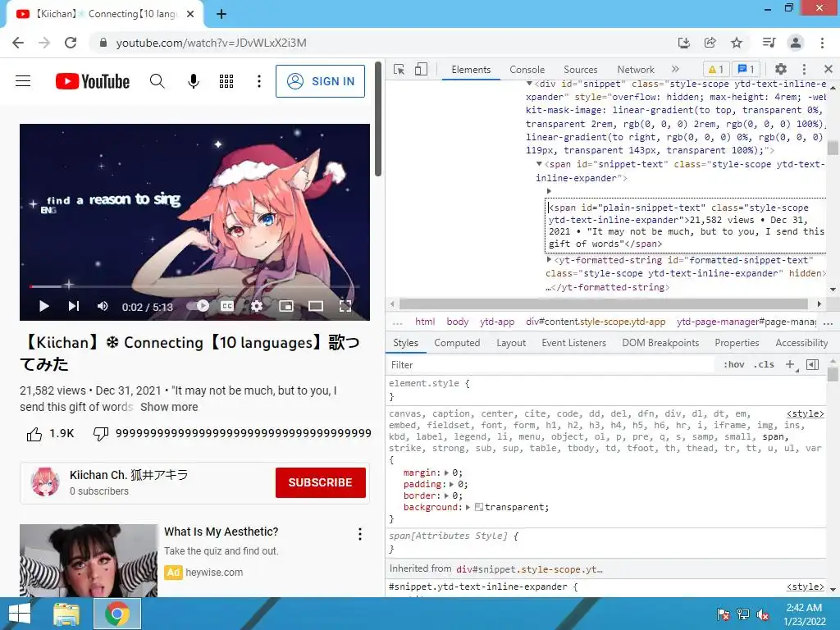Visit the heywise.com ad link
The width and height of the screenshot is (840, 630).
214,573
